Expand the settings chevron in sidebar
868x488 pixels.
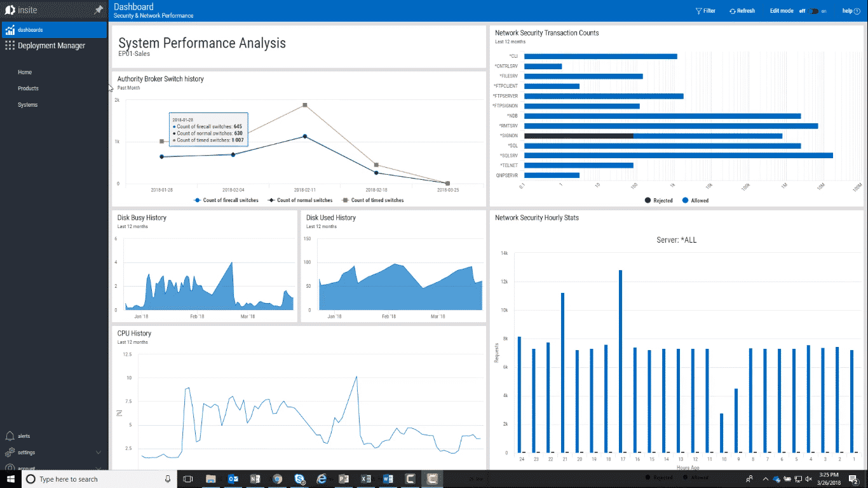98,452
